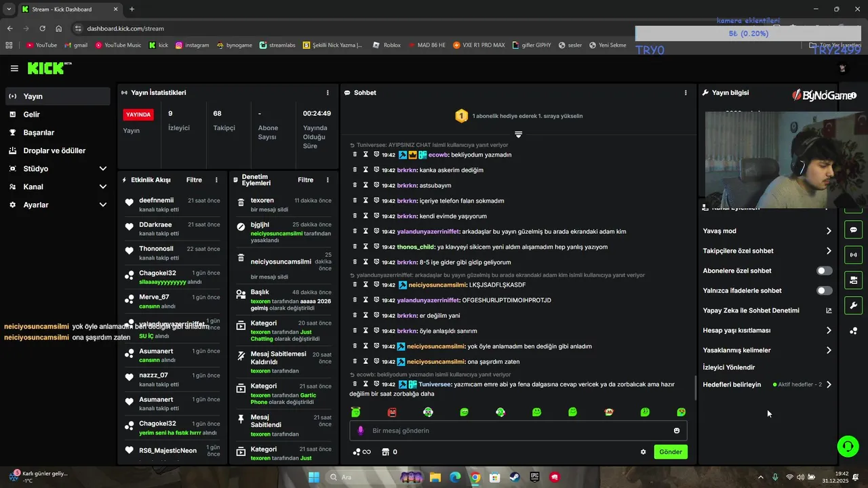Image resolution: width=868 pixels, height=488 pixels.
Task: Select Gelir in the left sidebar
Action: pos(58,115)
